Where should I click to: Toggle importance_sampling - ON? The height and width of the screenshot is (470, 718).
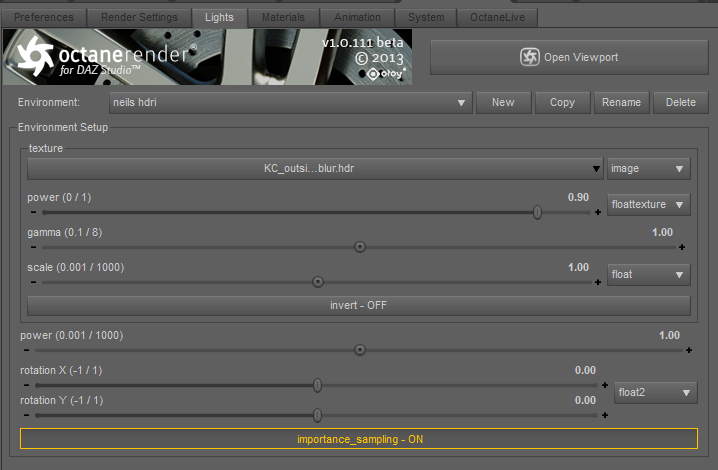click(x=359, y=439)
